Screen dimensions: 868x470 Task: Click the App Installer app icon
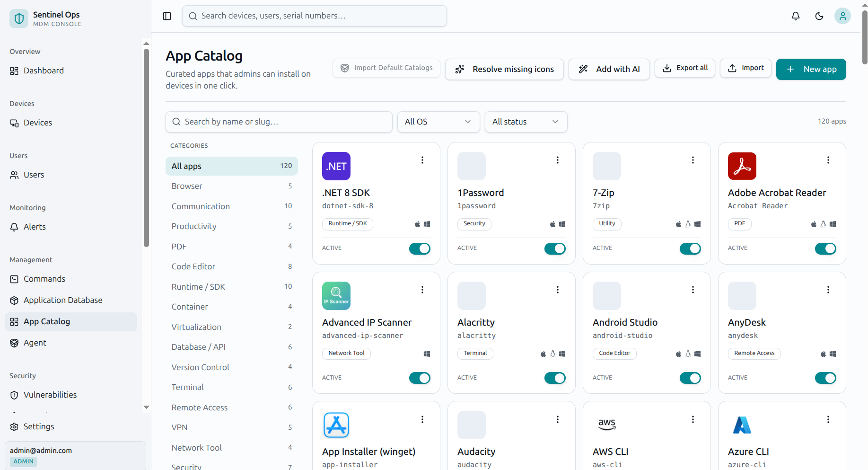336,425
